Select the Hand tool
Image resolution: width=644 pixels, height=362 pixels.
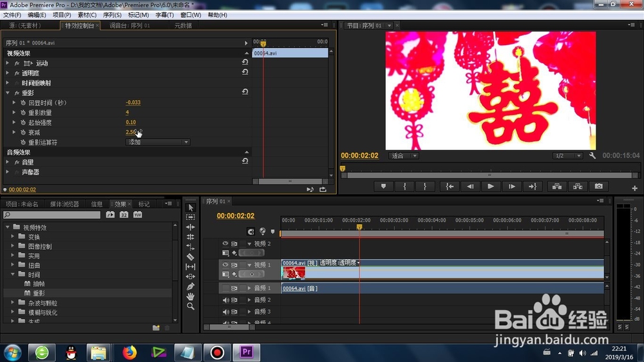(x=191, y=296)
